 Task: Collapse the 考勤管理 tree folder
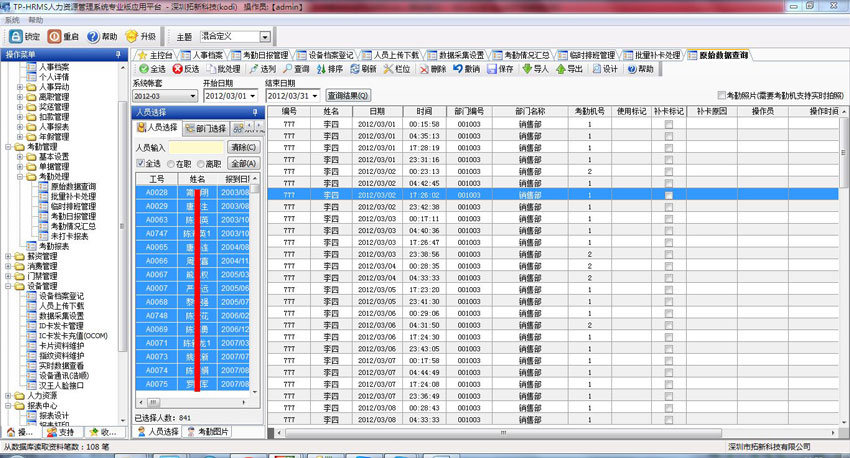point(9,146)
